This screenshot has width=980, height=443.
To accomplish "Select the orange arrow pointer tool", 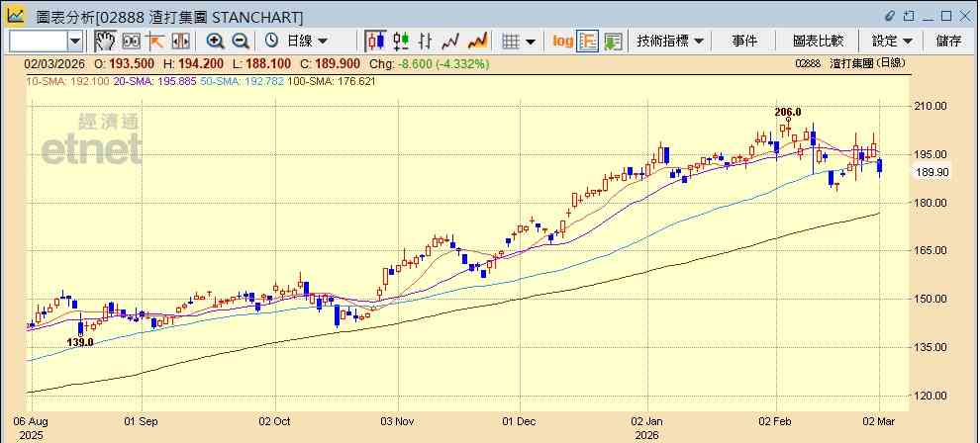I will click(155, 42).
